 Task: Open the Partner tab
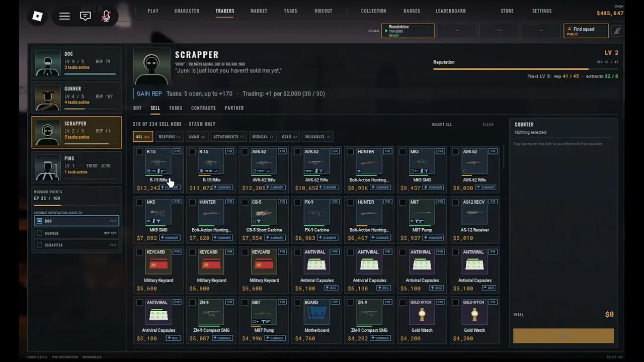[234, 108]
